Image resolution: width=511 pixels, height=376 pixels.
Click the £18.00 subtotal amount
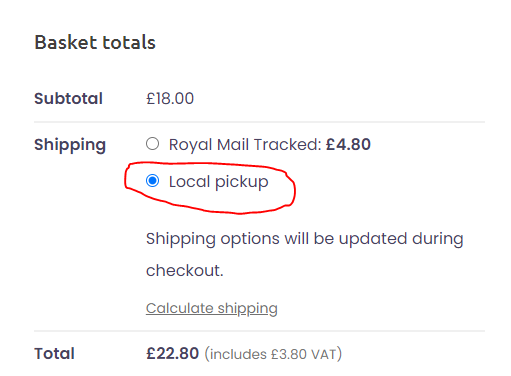[x=170, y=99]
